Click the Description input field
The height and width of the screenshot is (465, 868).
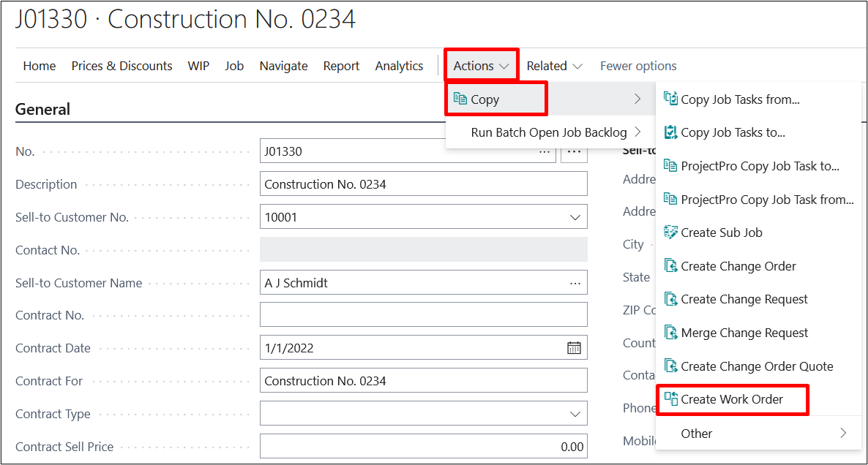[423, 184]
